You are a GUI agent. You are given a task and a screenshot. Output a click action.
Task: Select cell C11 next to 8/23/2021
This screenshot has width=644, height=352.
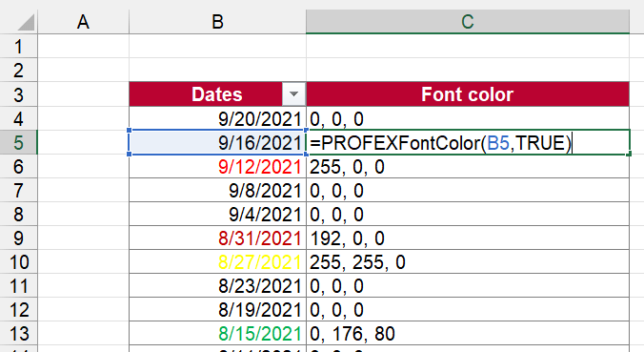tap(468, 285)
